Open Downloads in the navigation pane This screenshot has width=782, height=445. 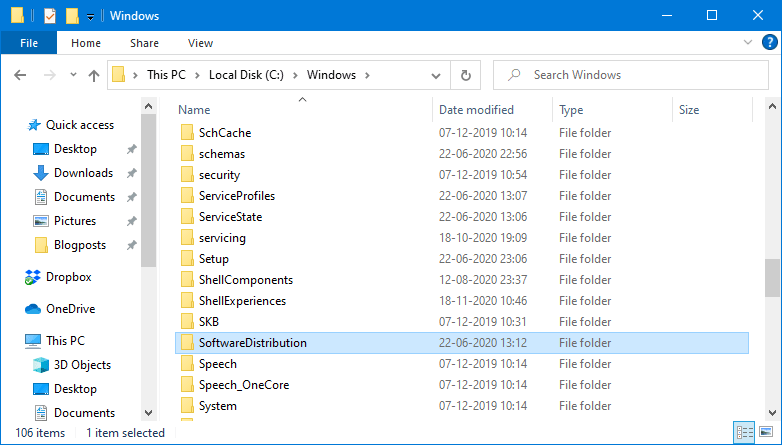point(83,173)
